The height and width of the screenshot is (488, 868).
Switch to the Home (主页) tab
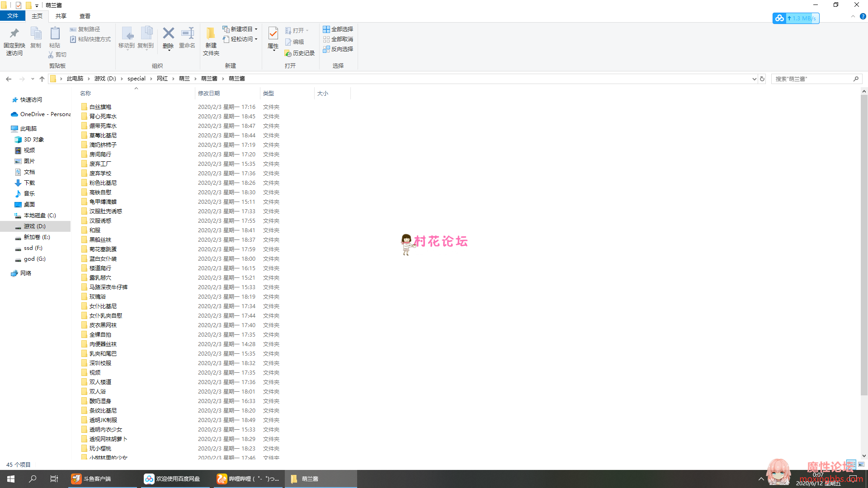pos(37,16)
